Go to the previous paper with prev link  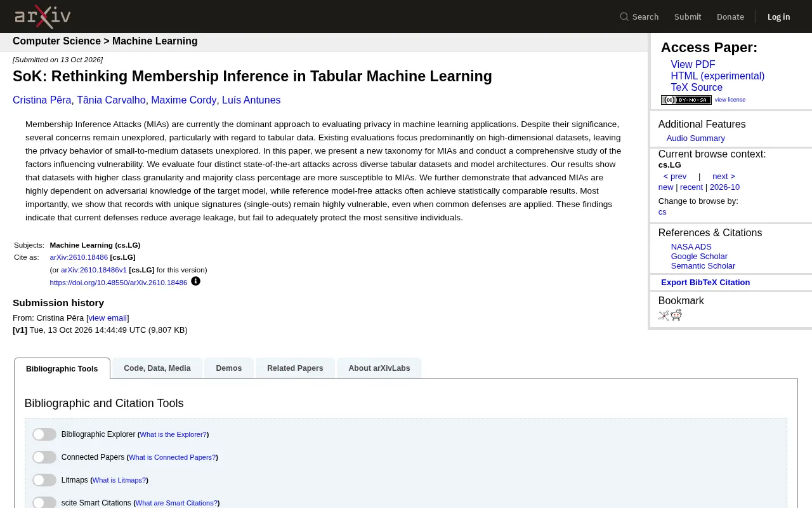tap(675, 177)
